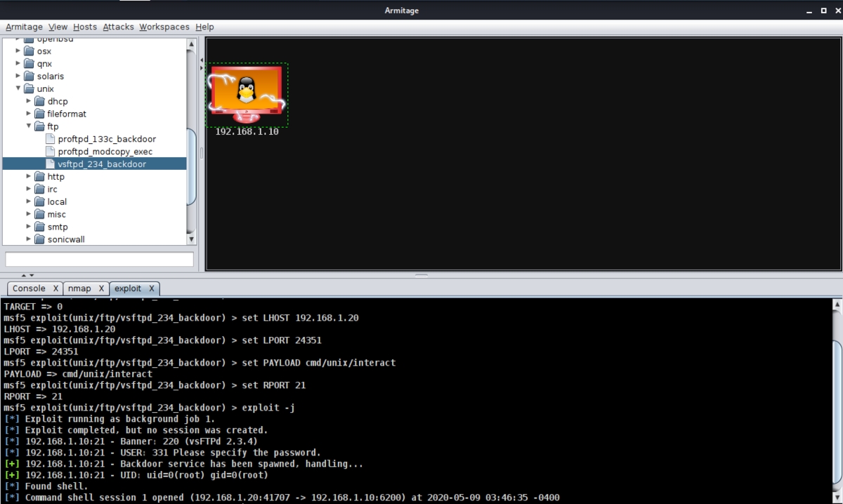Click the vsftpd_234_backdoor file icon
This screenshot has width=843, height=504.
tap(50, 164)
